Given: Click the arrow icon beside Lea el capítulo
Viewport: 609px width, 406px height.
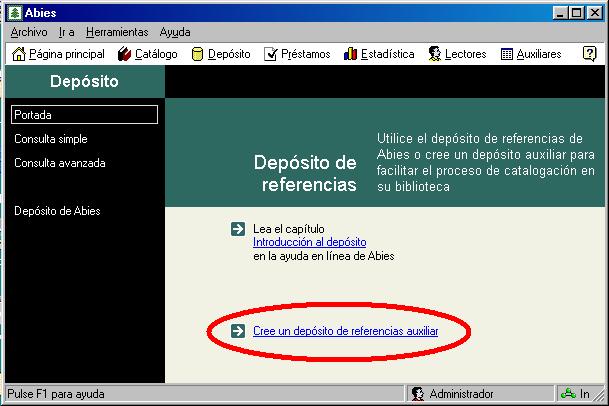Looking at the screenshot, I should pos(237,229).
